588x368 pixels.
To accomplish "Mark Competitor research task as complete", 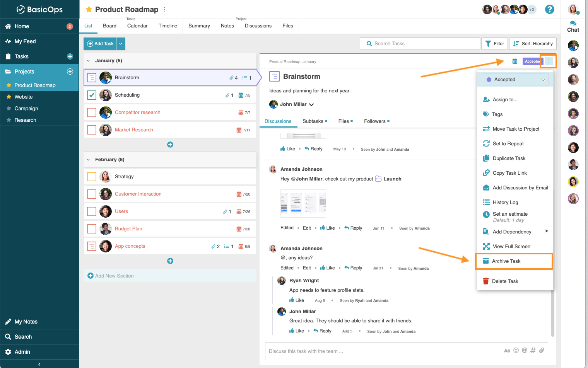I will [92, 112].
